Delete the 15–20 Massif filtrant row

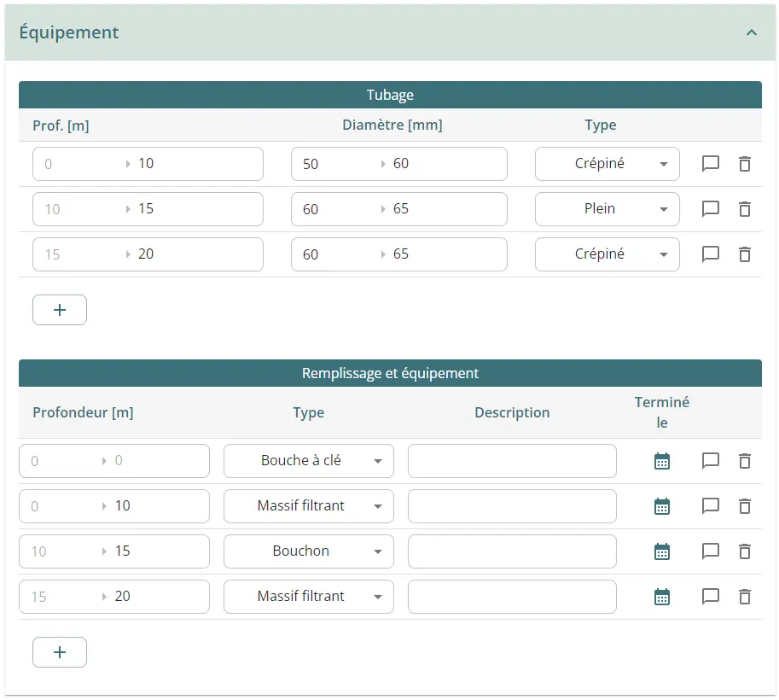click(x=744, y=597)
